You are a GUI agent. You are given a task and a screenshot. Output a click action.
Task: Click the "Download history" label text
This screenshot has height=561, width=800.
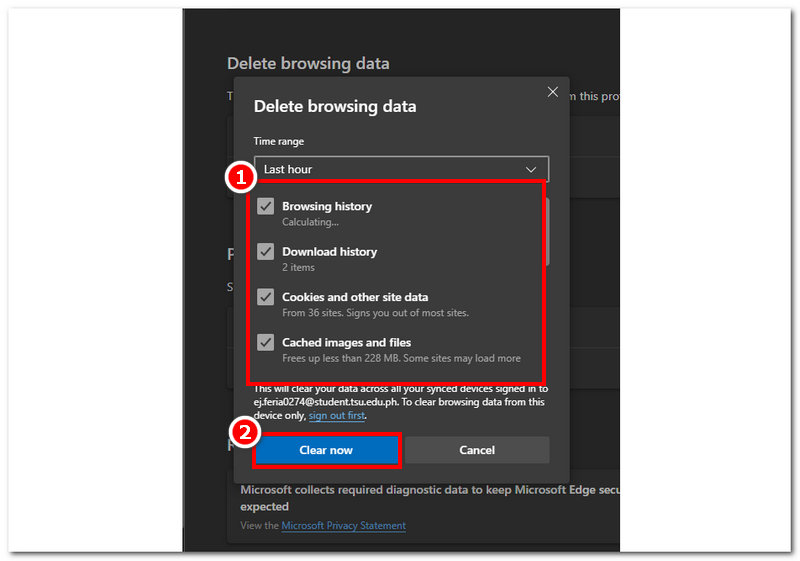[x=329, y=252]
